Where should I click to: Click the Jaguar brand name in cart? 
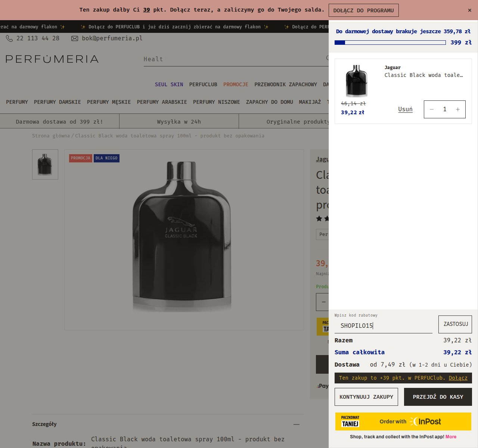(392, 68)
